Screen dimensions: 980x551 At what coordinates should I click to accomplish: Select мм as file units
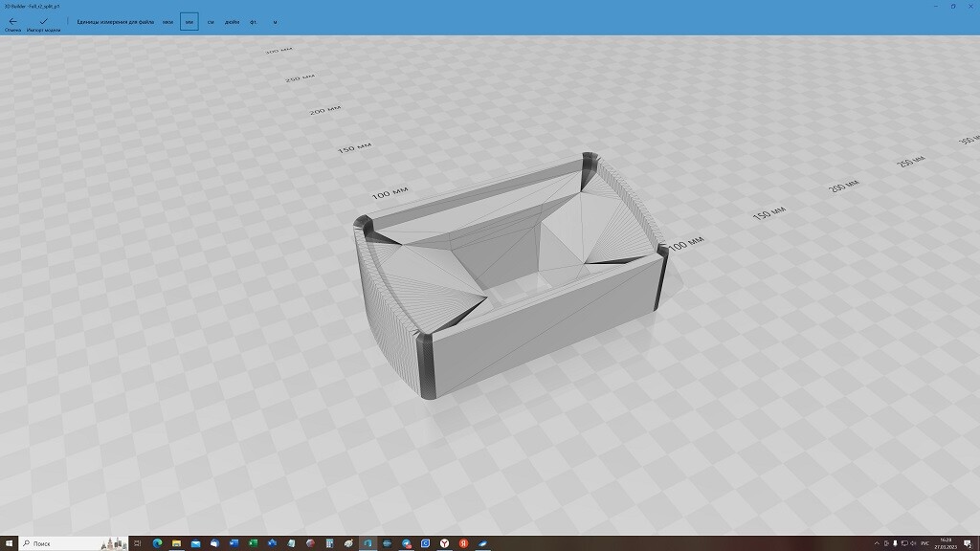tap(189, 22)
